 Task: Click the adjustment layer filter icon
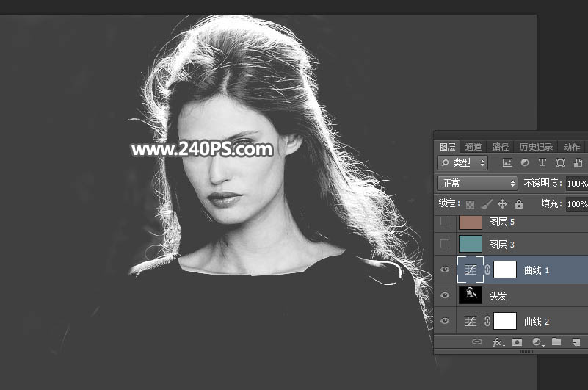point(524,163)
